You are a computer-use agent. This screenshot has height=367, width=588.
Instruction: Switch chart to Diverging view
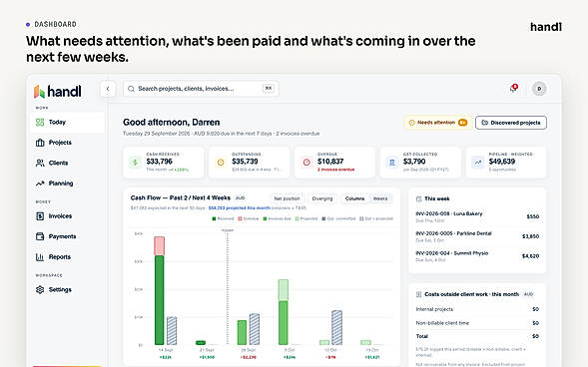click(322, 198)
